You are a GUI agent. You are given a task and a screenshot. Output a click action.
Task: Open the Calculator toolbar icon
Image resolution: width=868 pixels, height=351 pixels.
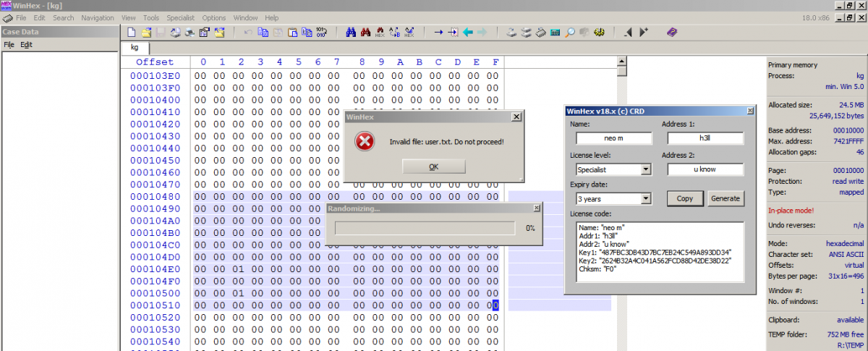[555, 33]
